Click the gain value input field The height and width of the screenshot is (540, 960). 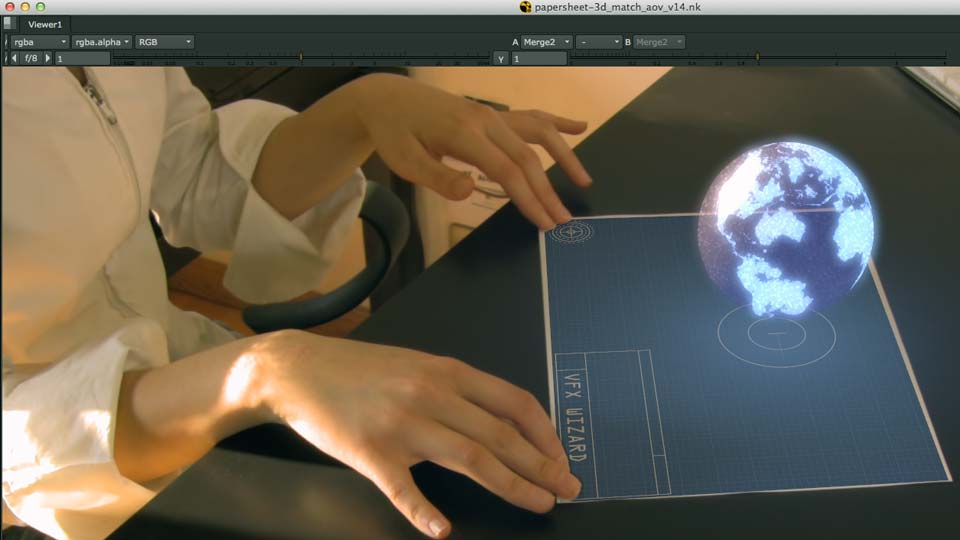point(83,59)
